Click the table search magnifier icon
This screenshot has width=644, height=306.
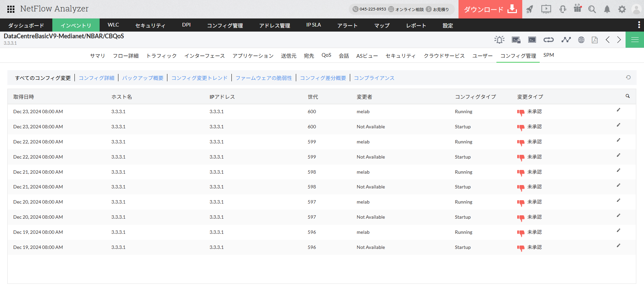pos(628,96)
